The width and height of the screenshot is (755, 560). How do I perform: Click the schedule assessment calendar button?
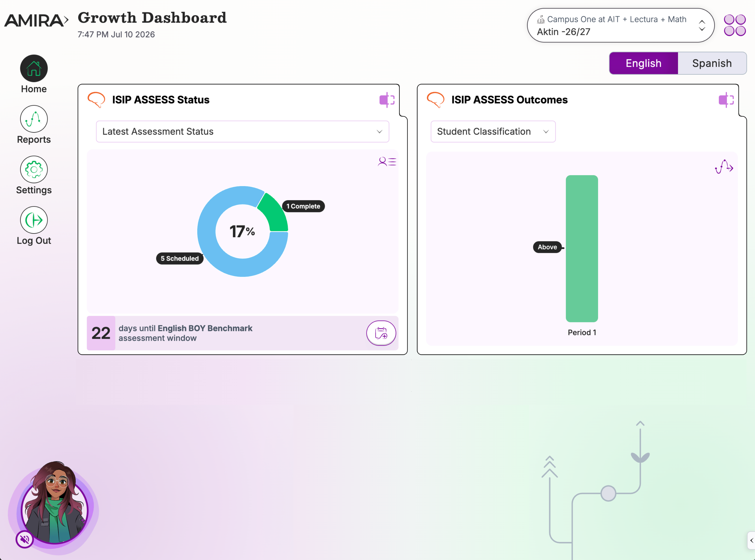tap(381, 333)
